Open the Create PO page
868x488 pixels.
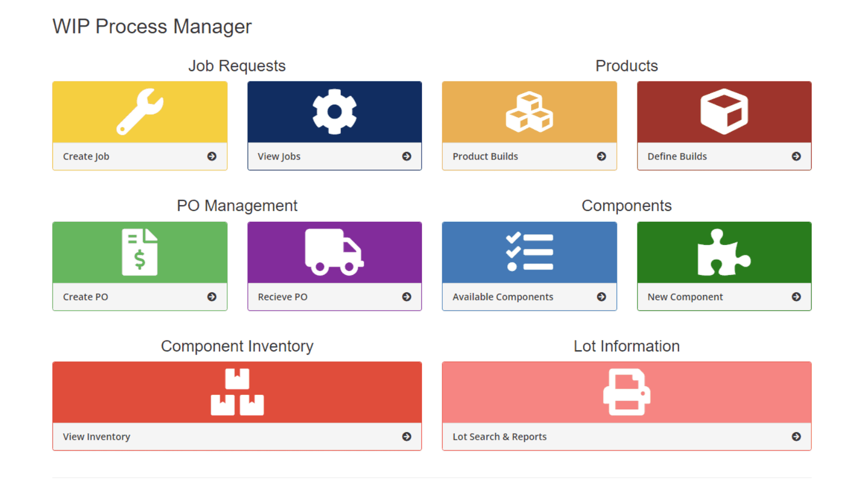(x=139, y=297)
